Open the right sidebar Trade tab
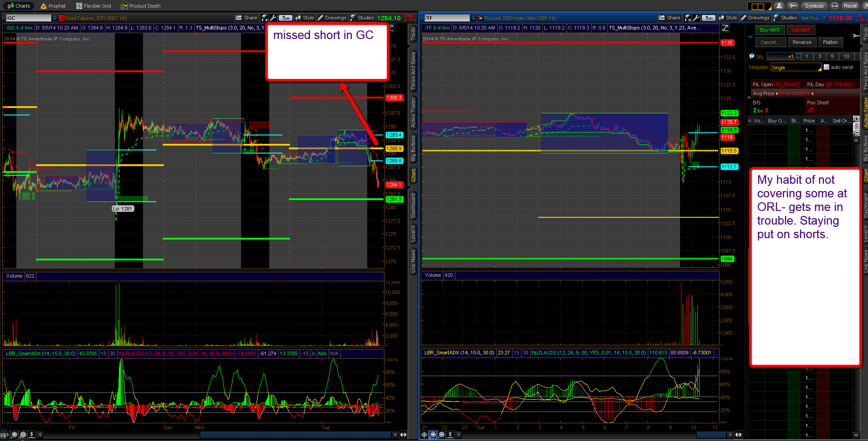Viewport: 868px width, 441px height. 865,34
